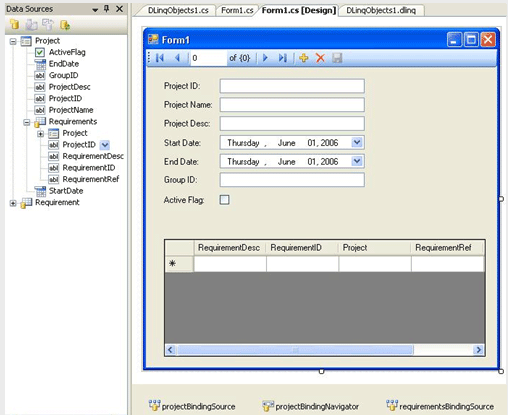The image size is (508, 415).
Task: Open the End Date picker dropdown
Action: (357, 161)
